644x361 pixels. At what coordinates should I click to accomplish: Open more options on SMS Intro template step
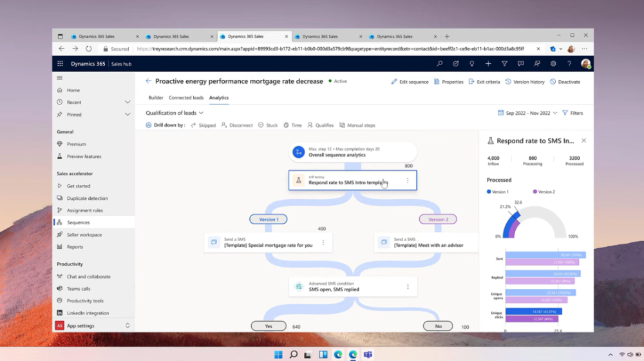point(408,180)
